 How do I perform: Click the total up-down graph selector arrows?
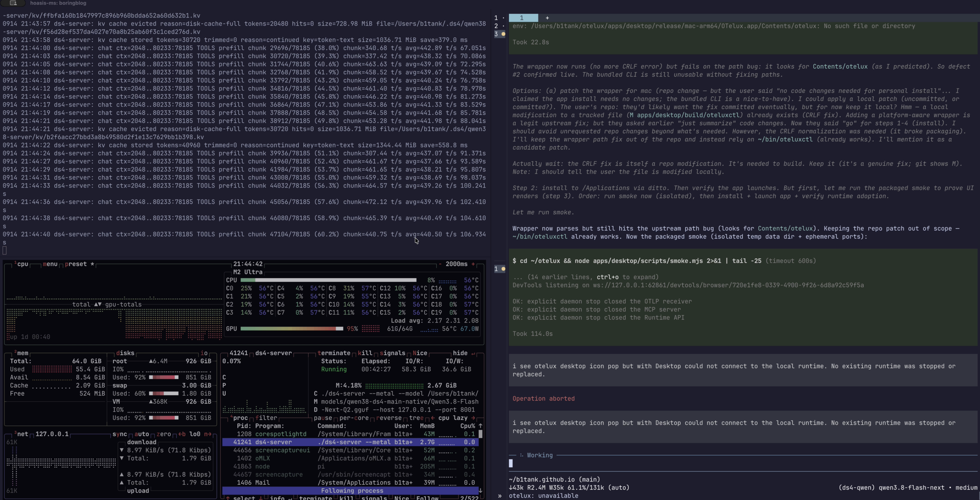click(x=98, y=304)
